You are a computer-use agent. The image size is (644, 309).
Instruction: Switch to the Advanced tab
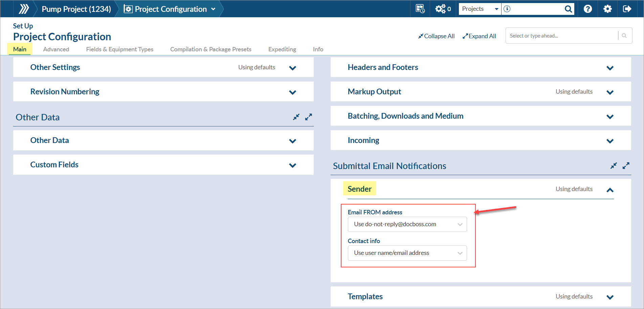[56, 49]
